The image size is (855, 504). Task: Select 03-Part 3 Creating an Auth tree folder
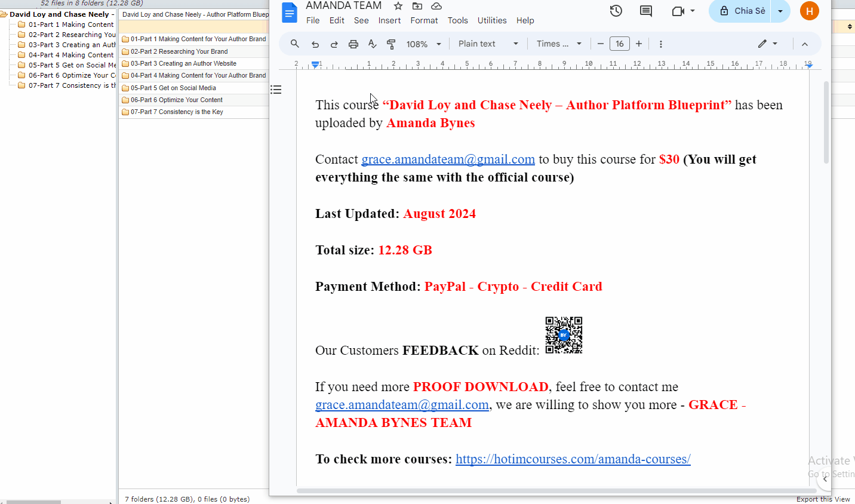point(72,45)
